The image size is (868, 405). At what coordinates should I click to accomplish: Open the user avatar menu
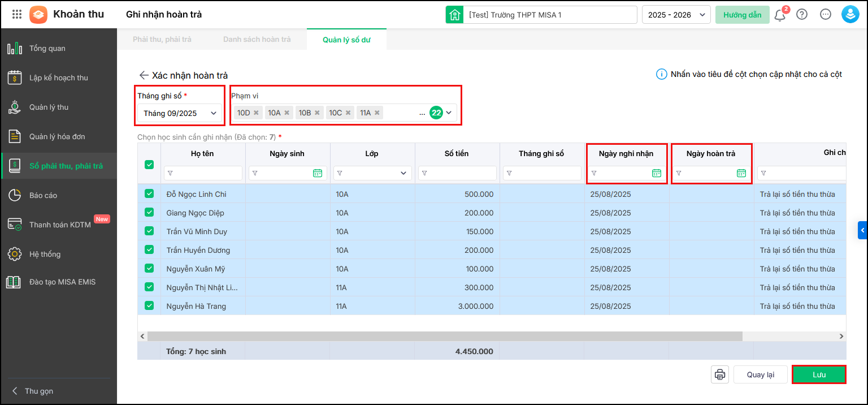point(850,15)
